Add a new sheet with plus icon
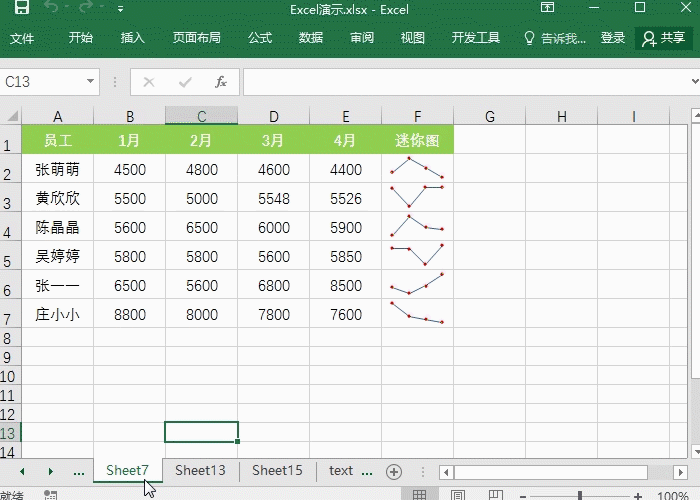700x500 pixels. (394, 471)
